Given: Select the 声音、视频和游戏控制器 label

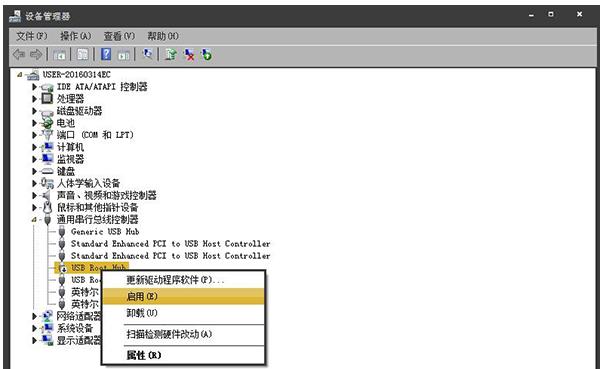Looking at the screenshot, I should pos(106,195).
